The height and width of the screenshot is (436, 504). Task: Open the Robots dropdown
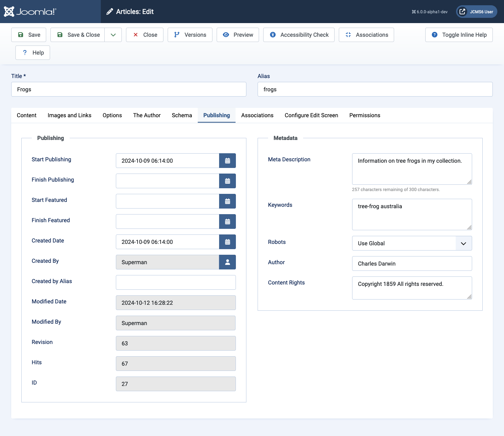tap(412, 243)
